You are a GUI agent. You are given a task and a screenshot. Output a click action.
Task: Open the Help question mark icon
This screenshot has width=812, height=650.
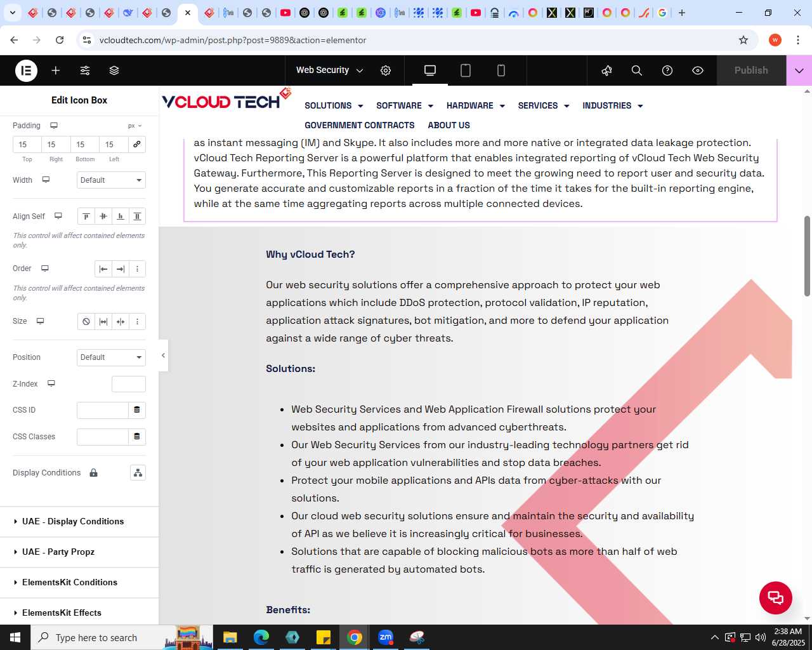tap(667, 70)
